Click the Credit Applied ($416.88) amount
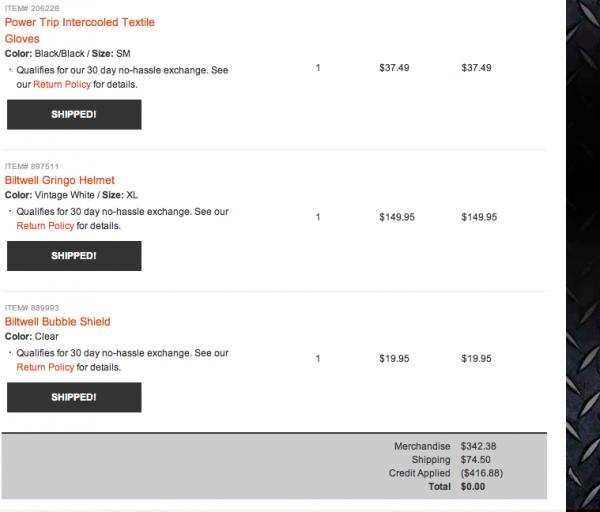The image size is (600, 512). (482, 473)
